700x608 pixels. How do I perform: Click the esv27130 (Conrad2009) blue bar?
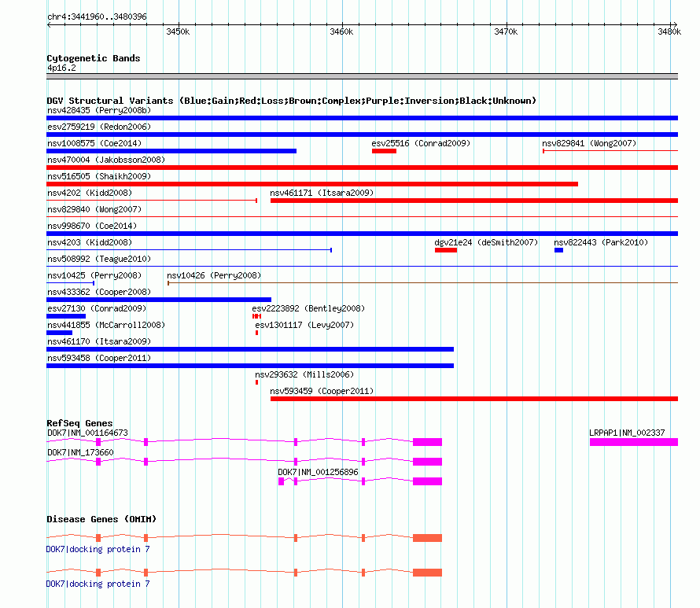66,316
